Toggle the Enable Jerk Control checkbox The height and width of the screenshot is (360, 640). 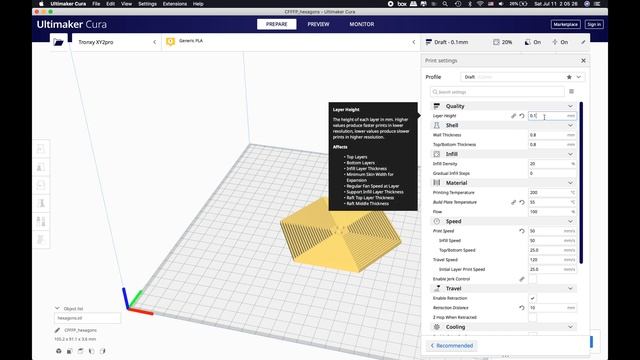click(533, 279)
